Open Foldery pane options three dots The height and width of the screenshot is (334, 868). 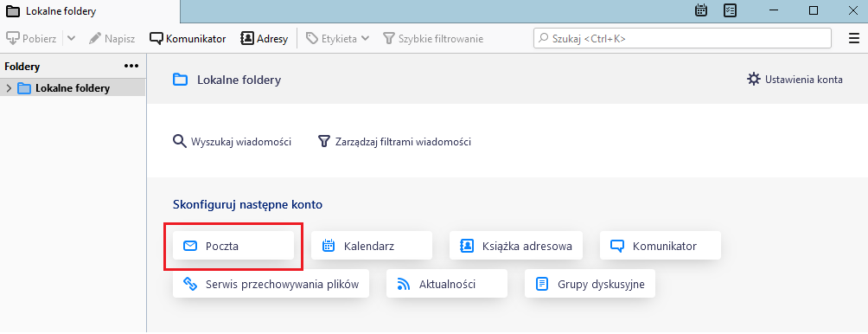click(x=131, y=66)
